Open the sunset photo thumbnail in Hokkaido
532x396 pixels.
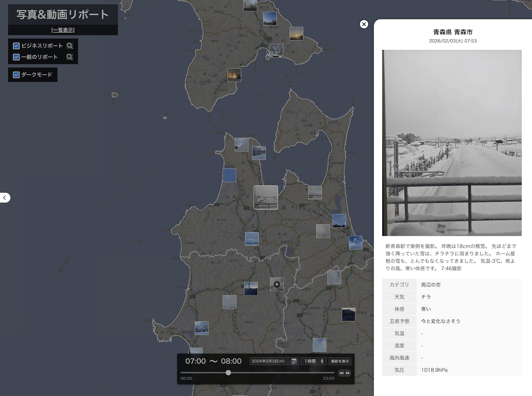click(296, 34)
